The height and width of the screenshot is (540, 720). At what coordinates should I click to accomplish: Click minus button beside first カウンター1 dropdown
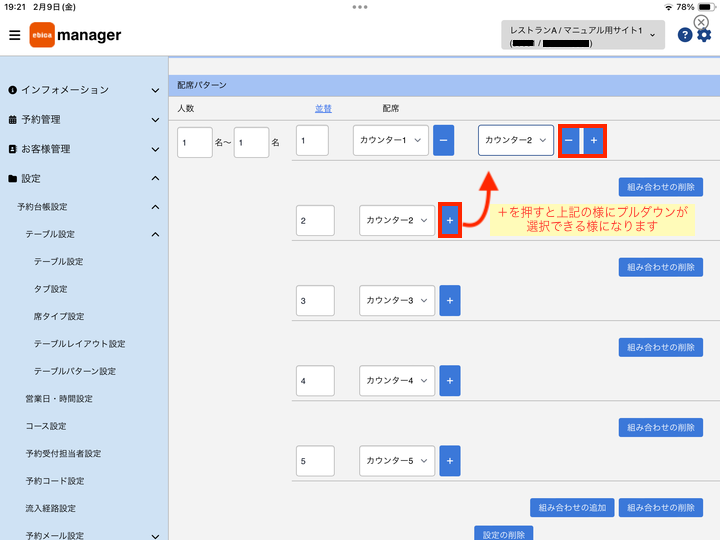444,140
